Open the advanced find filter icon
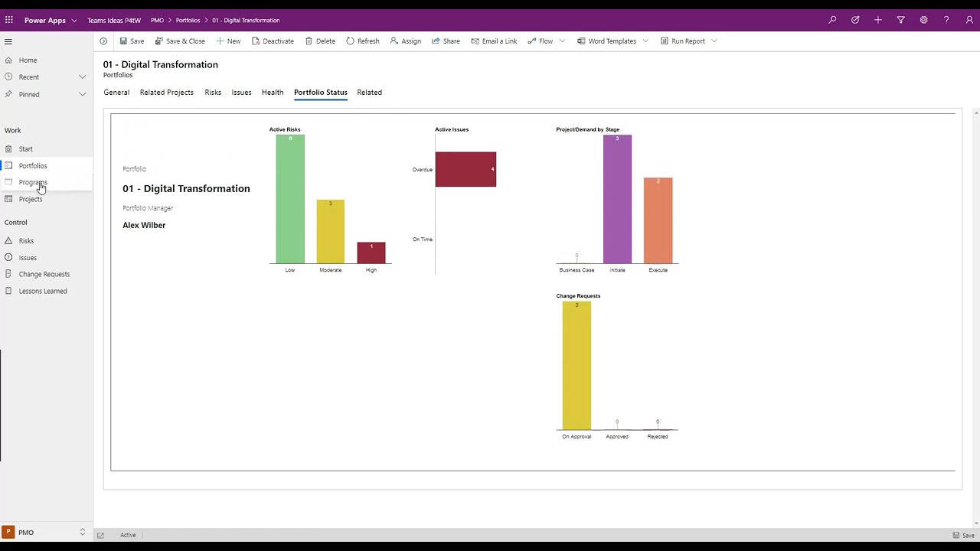The width and height of the screenshot is (980, 551). pos(901,20)
